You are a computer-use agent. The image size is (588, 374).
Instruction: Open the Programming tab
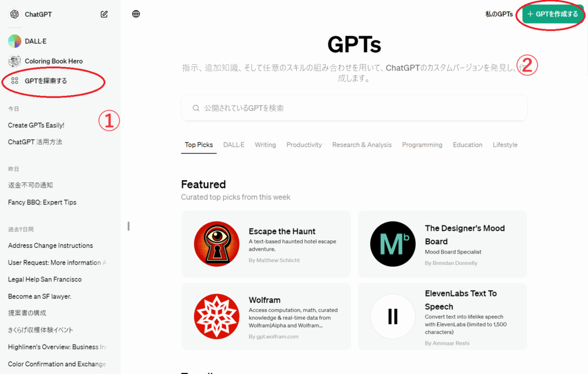click(422, 145)
